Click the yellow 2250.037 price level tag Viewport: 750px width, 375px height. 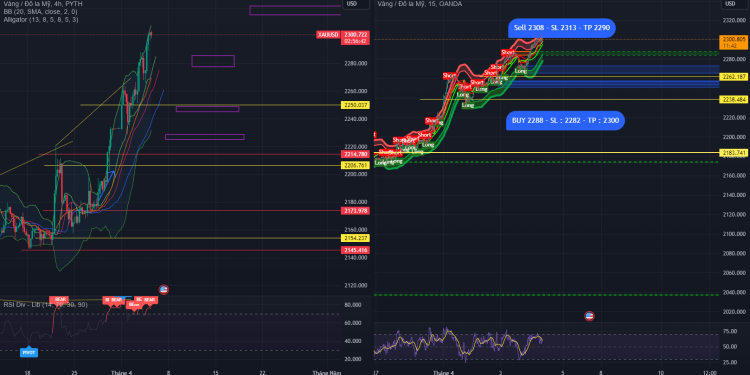(355, 105)
